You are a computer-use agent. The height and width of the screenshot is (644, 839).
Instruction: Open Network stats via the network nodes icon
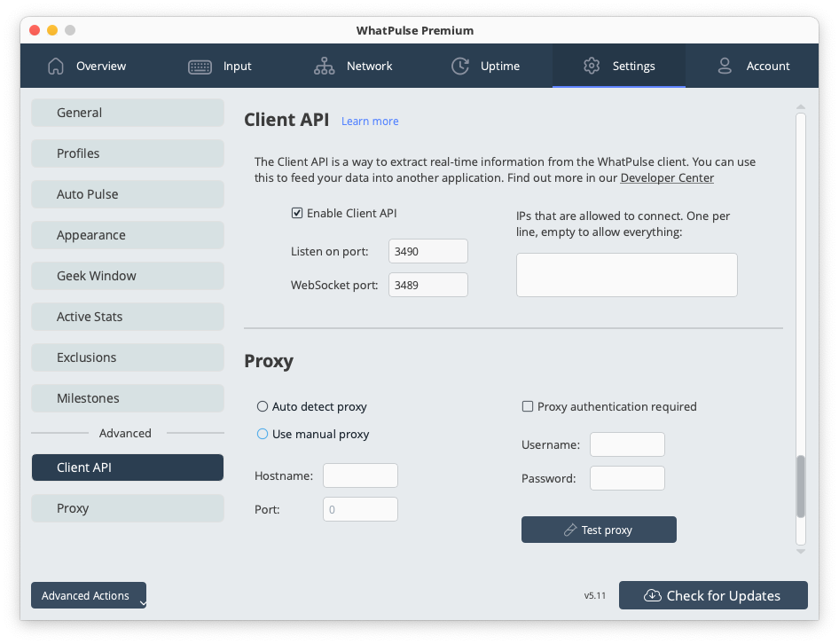point(325,66)
